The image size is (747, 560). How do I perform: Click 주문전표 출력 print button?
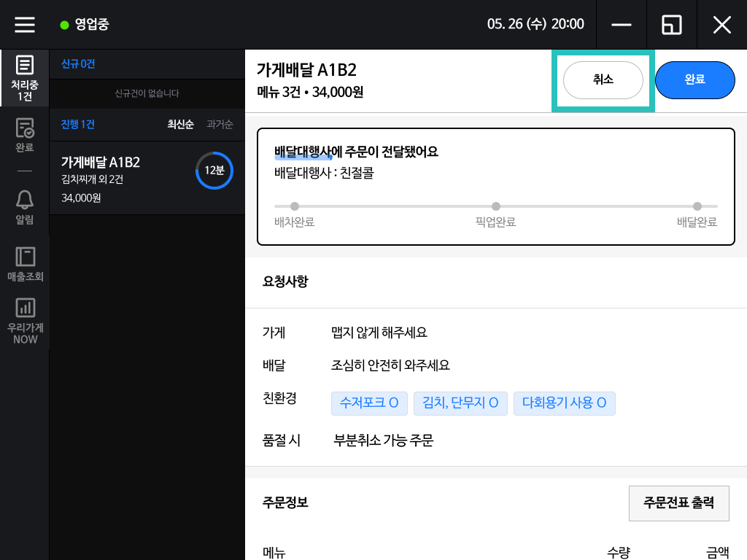coord(679,503)
